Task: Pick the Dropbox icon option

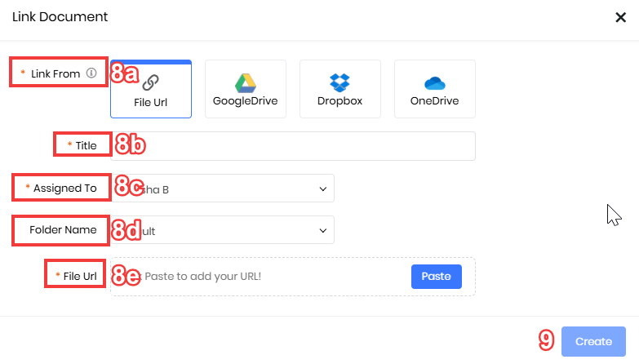Action: [339, 82]
